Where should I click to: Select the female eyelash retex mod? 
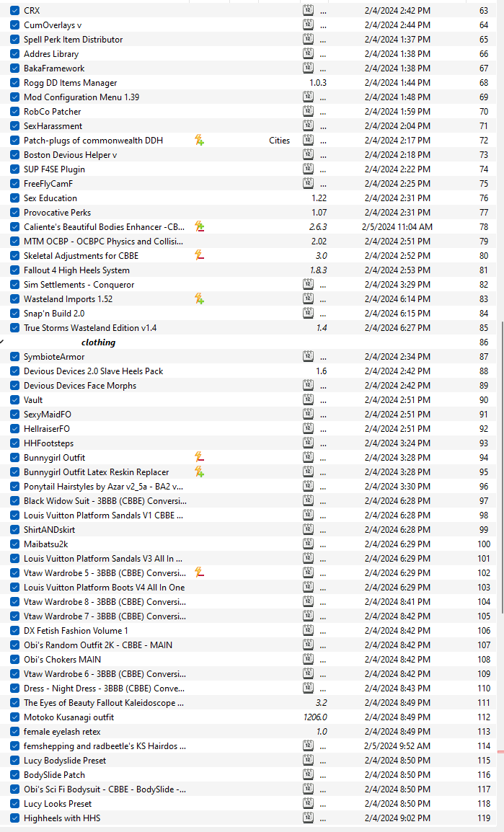[62, 731]
